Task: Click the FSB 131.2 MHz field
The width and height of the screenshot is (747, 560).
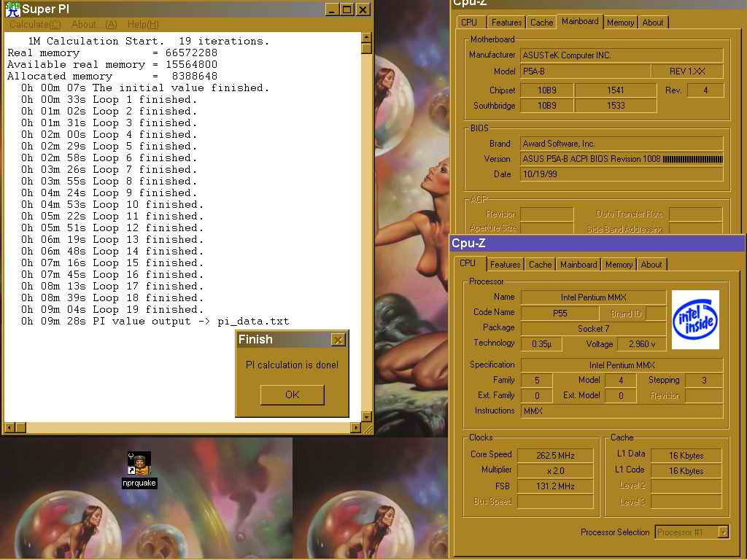Action: [555, 486]
